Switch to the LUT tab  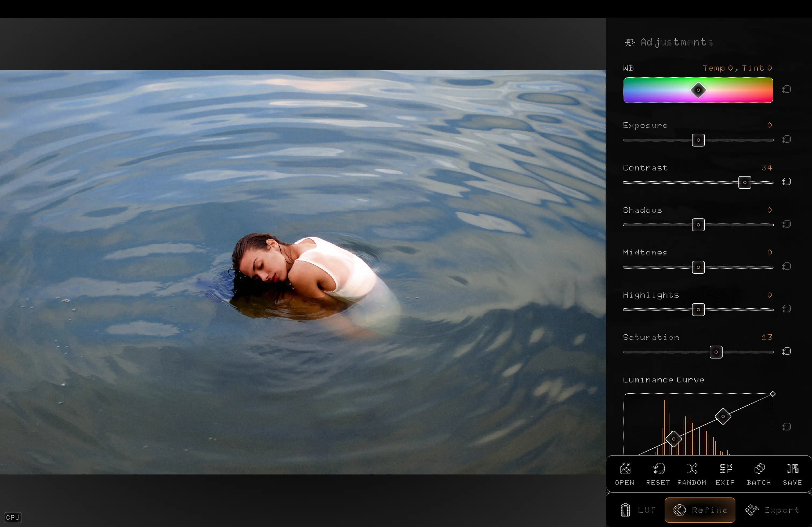click(638, 510)
